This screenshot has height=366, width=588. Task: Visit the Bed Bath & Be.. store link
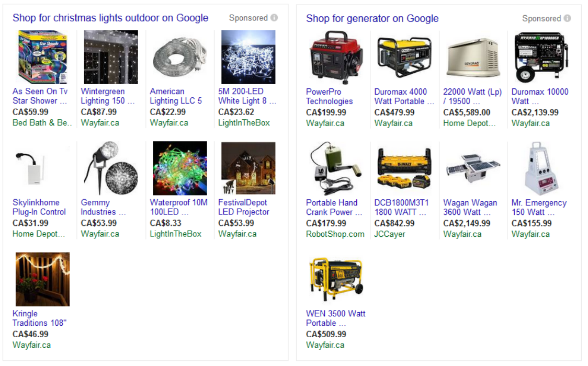[42, 122]
